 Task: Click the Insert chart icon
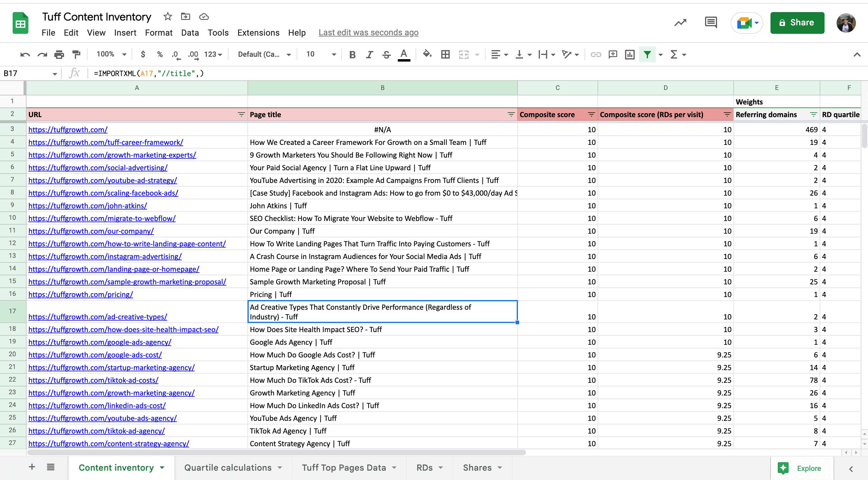pyautogui.click(x=630, y=54)
